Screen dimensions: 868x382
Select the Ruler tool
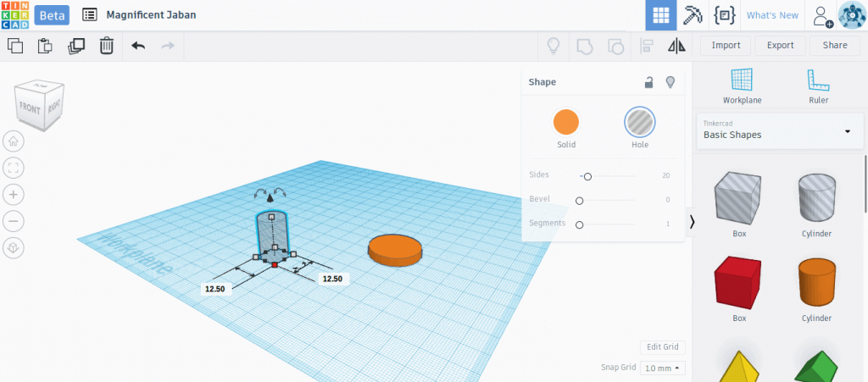point(818,86)
